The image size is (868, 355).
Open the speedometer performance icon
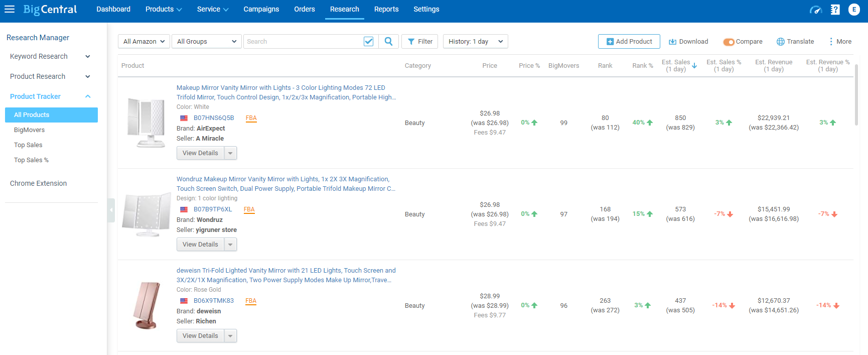point(816,10)
